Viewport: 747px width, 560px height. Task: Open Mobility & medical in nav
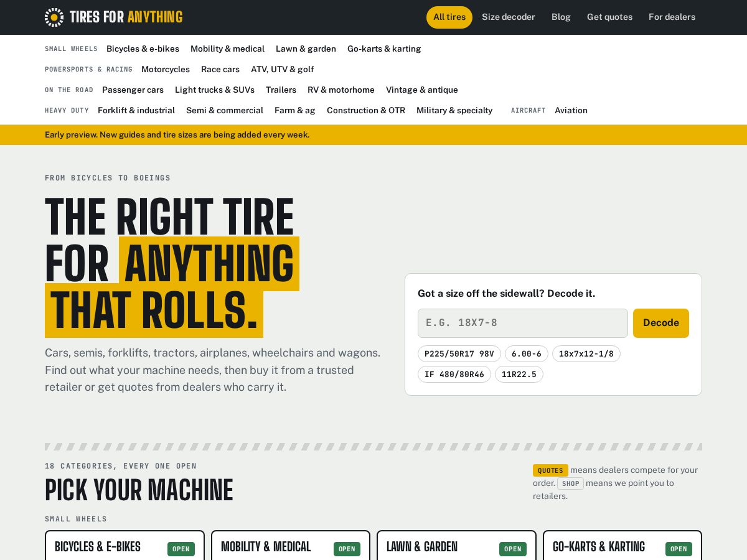click(x=227, y=49)
